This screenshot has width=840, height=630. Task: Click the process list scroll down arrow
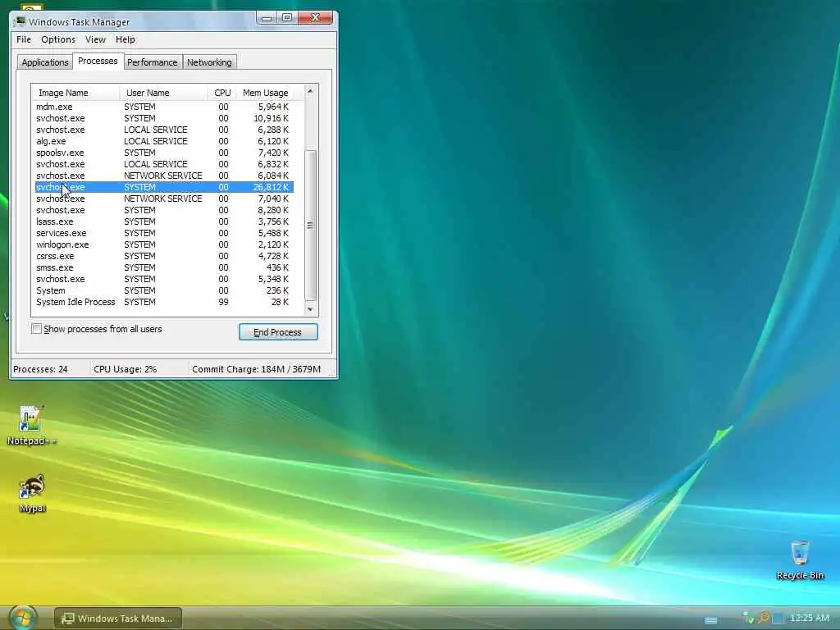click(310, 309)
